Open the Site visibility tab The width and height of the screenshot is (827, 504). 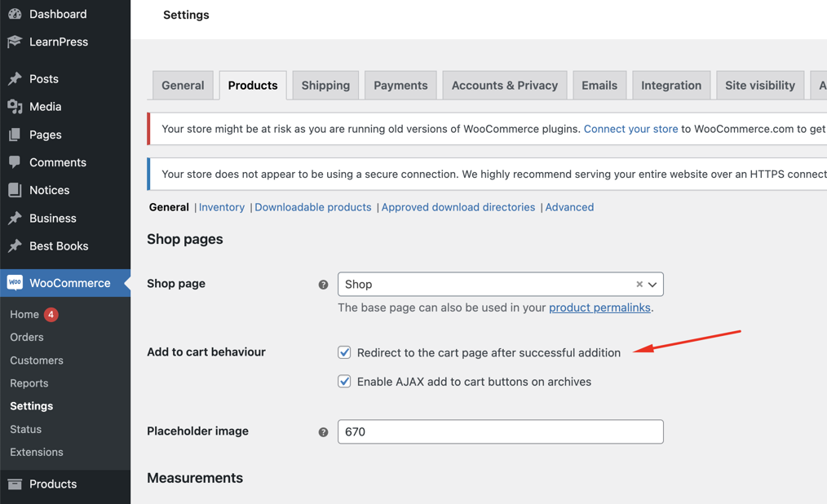[760, 86]
